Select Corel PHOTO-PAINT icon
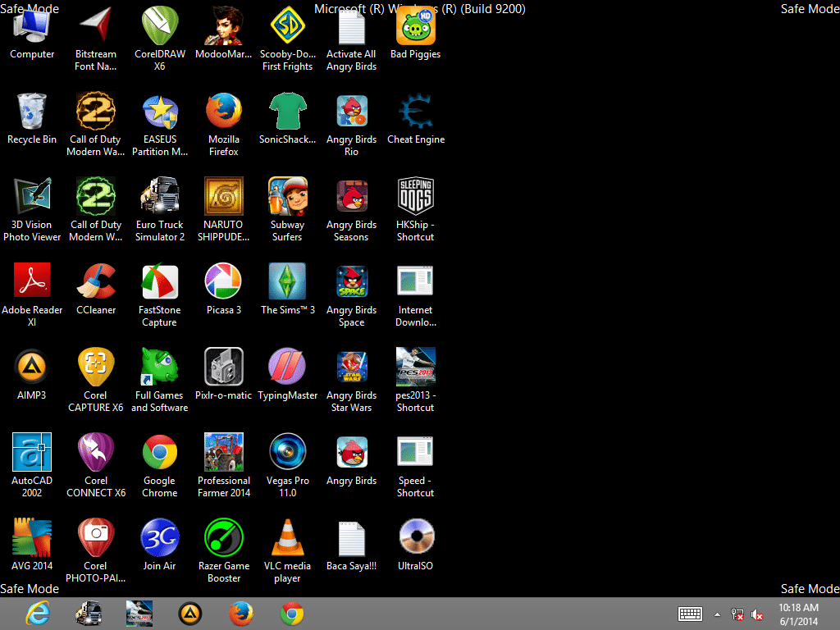The image size is (840, 630). [x=95, y=537]
